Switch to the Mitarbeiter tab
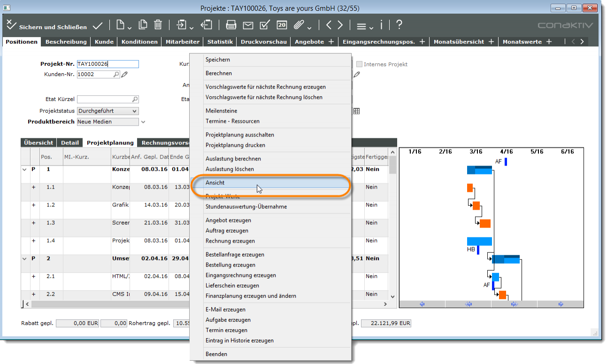The image size is (607, 364). 182,42
